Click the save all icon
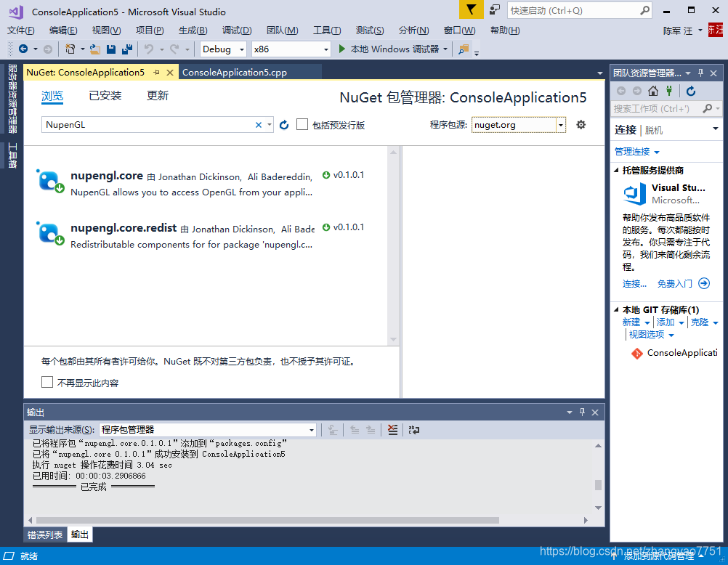 [126, 49]
